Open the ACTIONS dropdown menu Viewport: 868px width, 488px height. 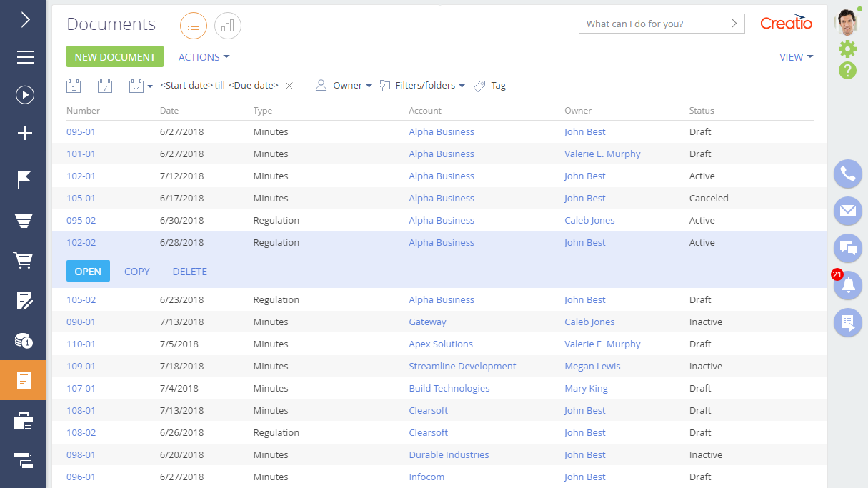(x=204, y=57)
